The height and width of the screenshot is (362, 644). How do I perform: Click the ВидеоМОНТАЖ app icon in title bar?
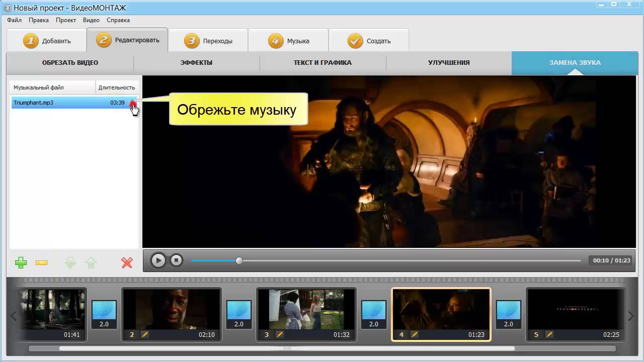(x=8, y=8)
